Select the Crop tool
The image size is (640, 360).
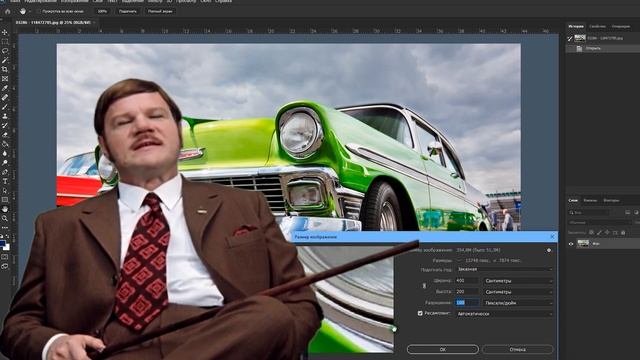coord(5,69)
